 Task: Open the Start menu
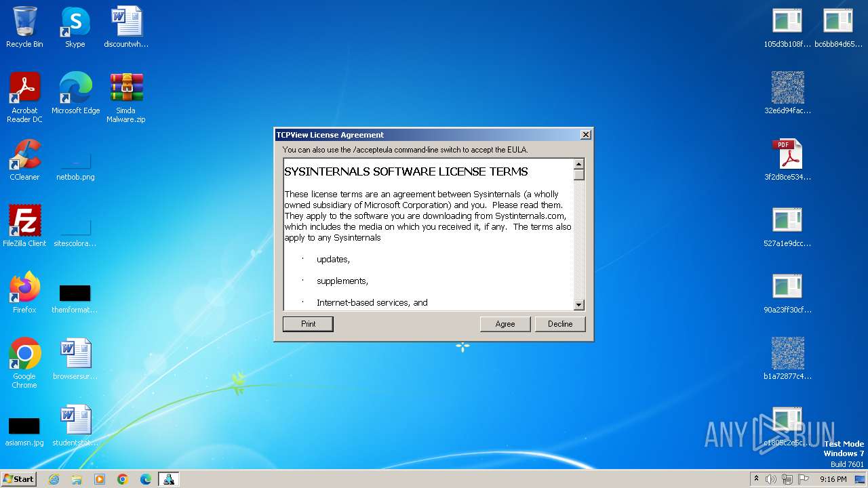18,479
